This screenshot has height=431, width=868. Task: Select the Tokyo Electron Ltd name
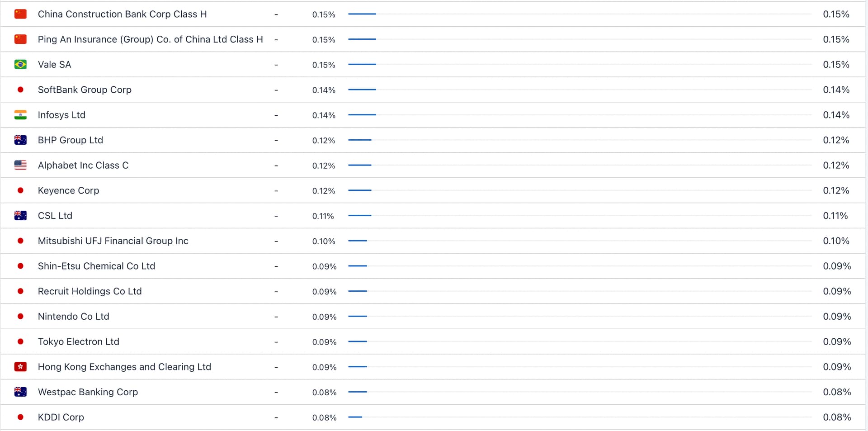[x=79, y=341]
